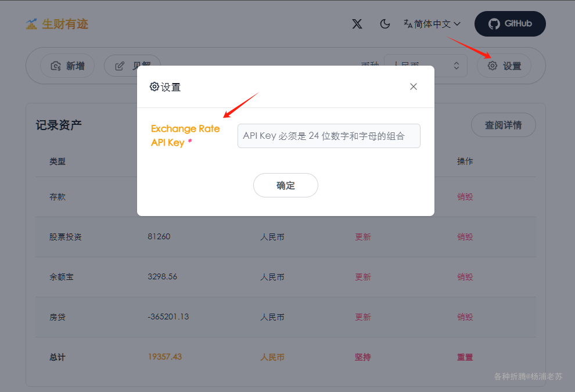
Task: Click the Exchange Rate API Key input
Action: [329, 136]
